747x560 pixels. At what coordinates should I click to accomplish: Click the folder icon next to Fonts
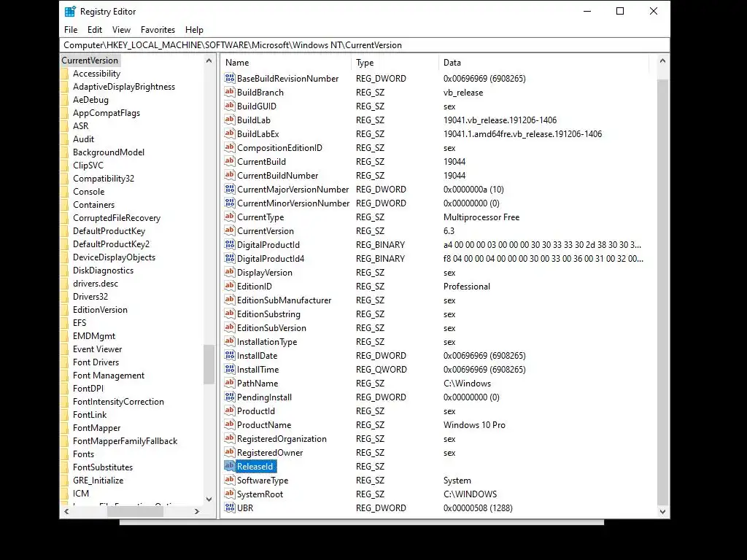pos(65,454)
